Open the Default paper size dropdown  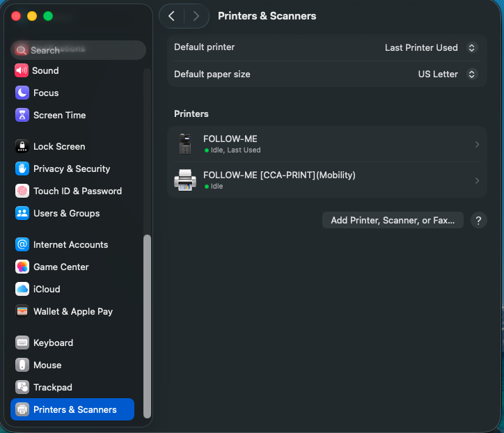pos(471,74)
